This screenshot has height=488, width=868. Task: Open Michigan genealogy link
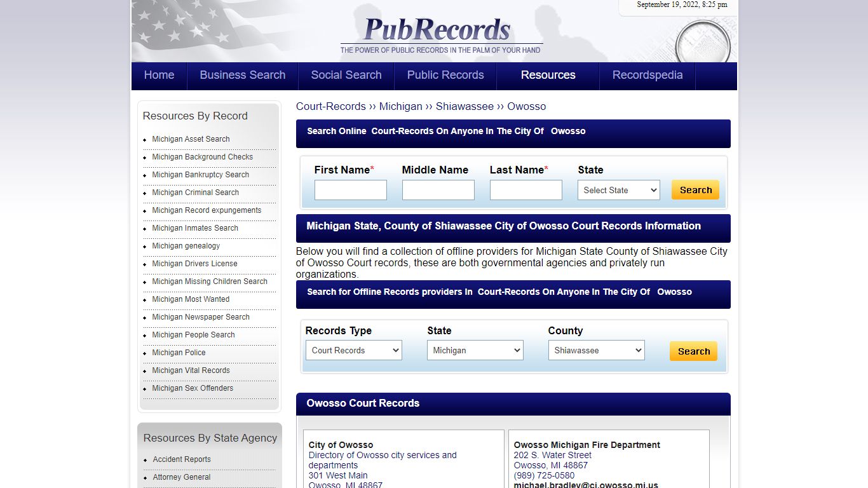point(186,246)
